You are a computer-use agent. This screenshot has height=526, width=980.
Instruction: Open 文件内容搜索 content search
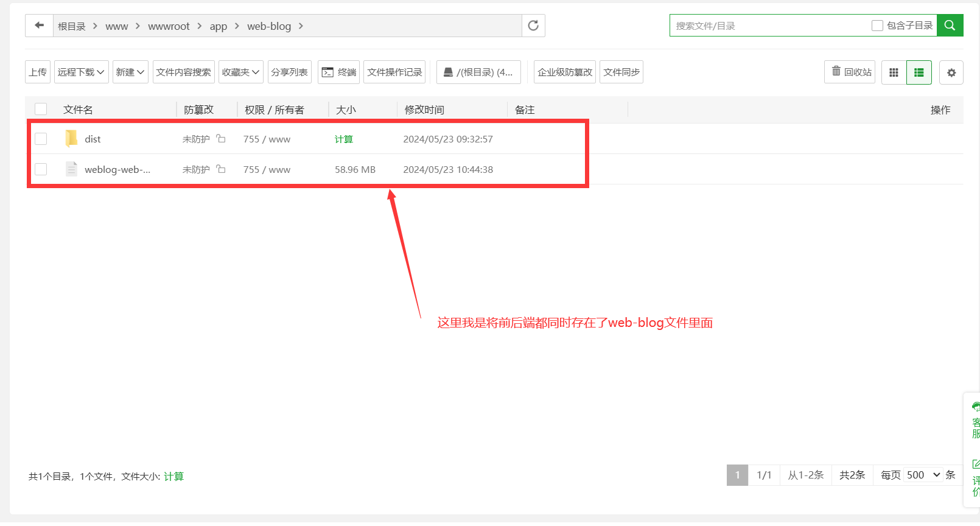click(x=184, y=72)
